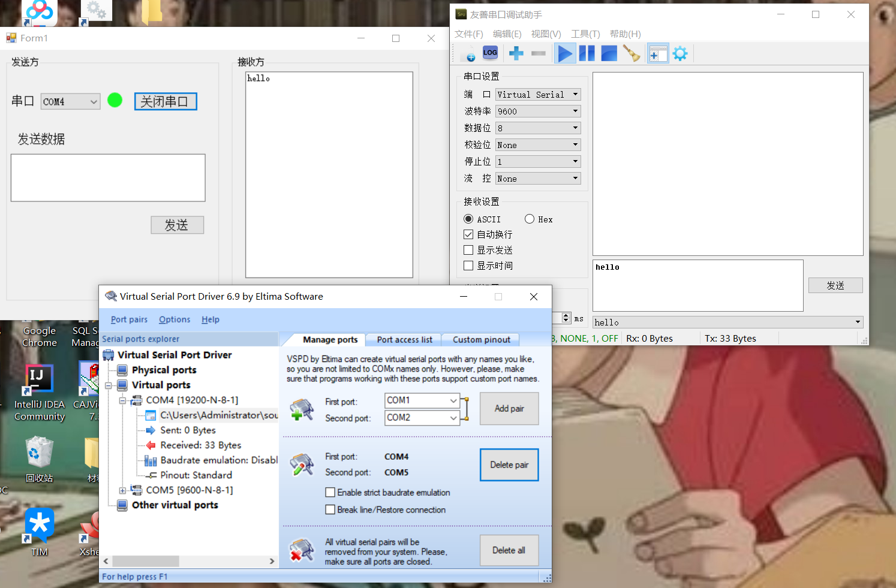Pause serial reception using the pause icon
Image resolution: width=896 pixels, height=588 pixels.
click(x=587, y=53)
